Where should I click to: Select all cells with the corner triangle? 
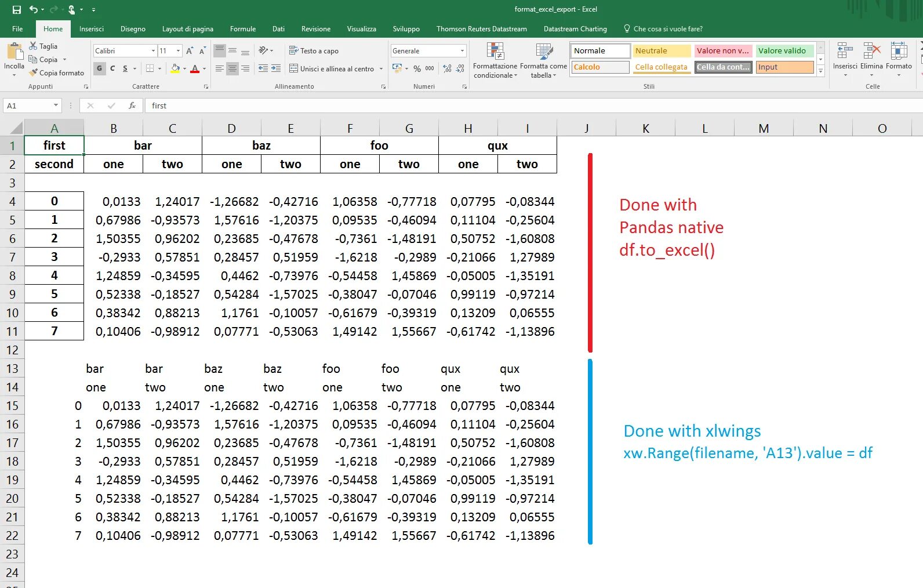tap(16, 128)
